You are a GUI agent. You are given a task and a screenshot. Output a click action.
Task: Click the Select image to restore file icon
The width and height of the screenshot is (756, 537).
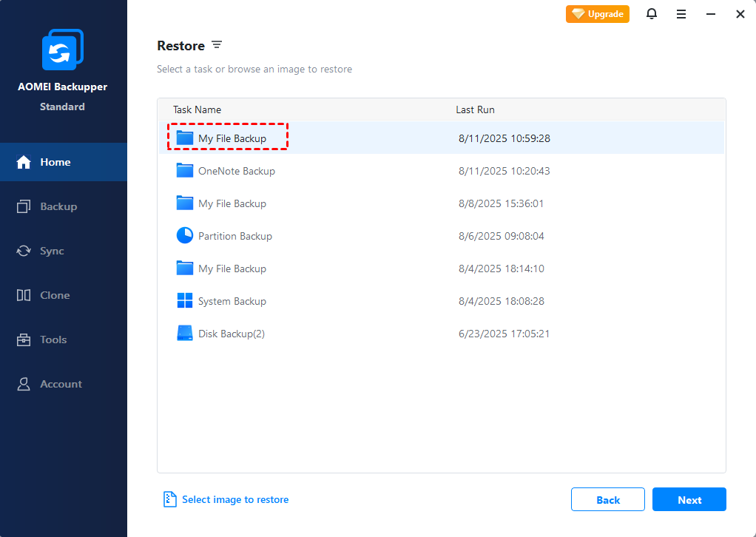tap(170, 499)
